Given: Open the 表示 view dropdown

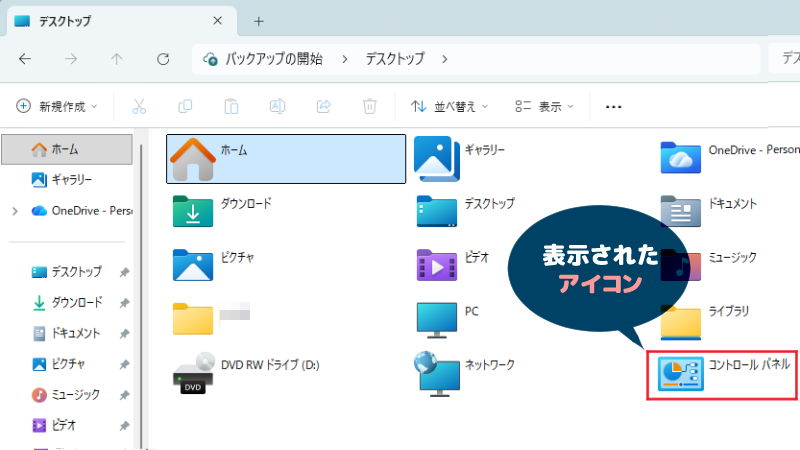Looking at the screenshot, I should tap(544, 106).
